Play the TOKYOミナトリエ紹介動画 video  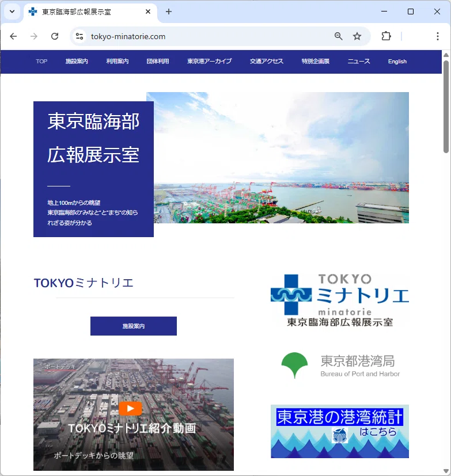click(130, 408)
